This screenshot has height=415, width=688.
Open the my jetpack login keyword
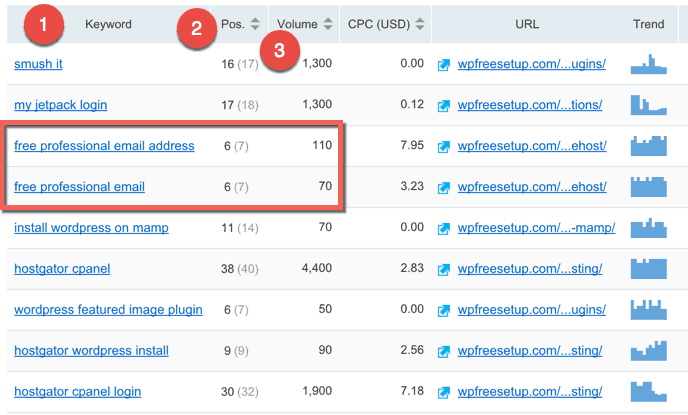point(61,105)
